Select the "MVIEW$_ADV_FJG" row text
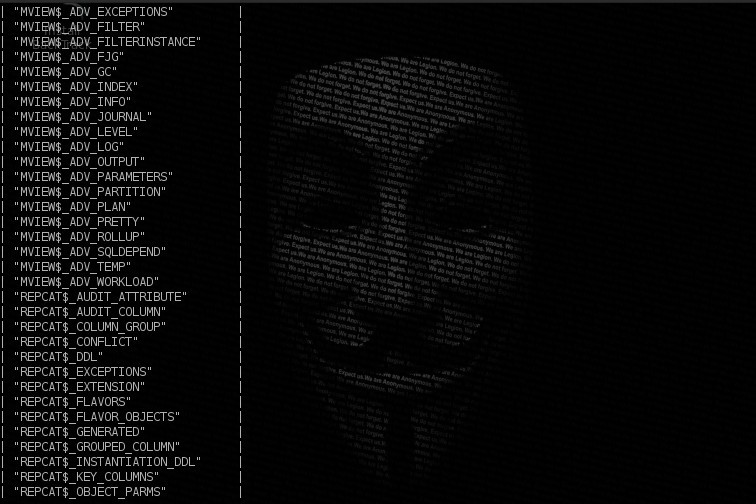The height and width of the screenshot is (504, 756). [69, 57]
